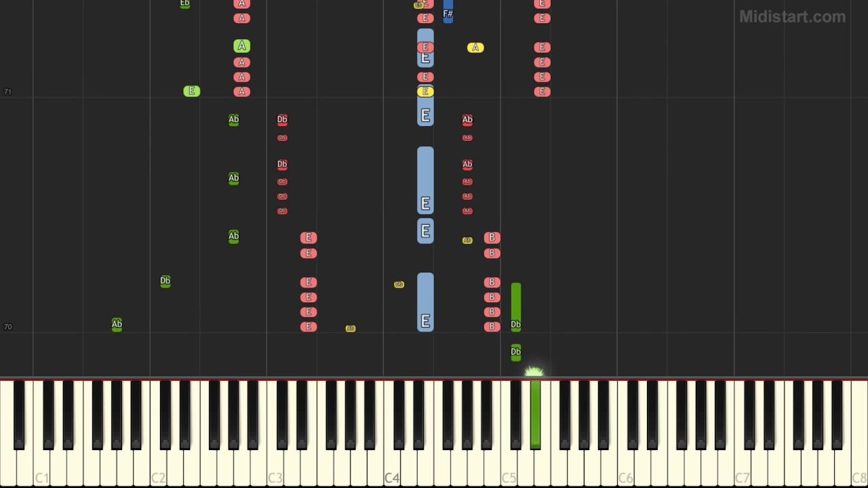Click the yellow E note block
Image resolution: width=868 pixels, height=488 pixels.
tap(425, 91)
